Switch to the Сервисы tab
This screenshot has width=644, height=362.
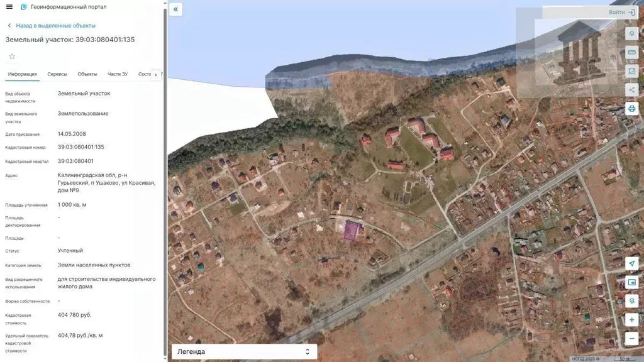click(x=57, y=74)
